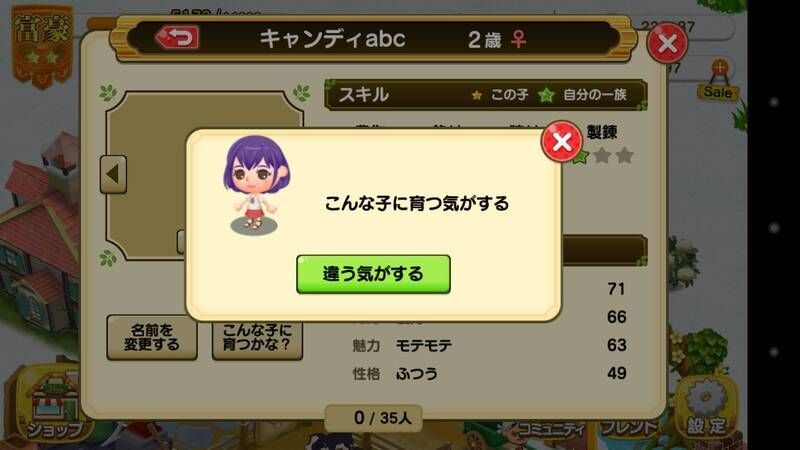This screenshot has height=450, width=800.
Task: Tap the 0 / 35人 population counter
Action: point(373,418)
